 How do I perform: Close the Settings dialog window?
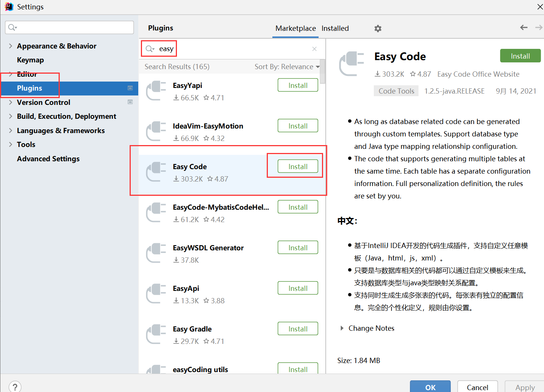click(x=540, y=7)
